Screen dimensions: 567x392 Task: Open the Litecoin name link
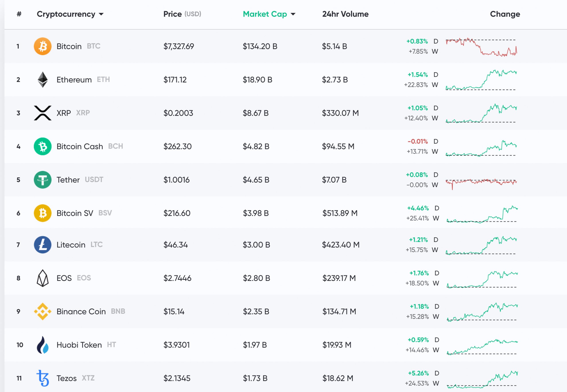point(71,245)
